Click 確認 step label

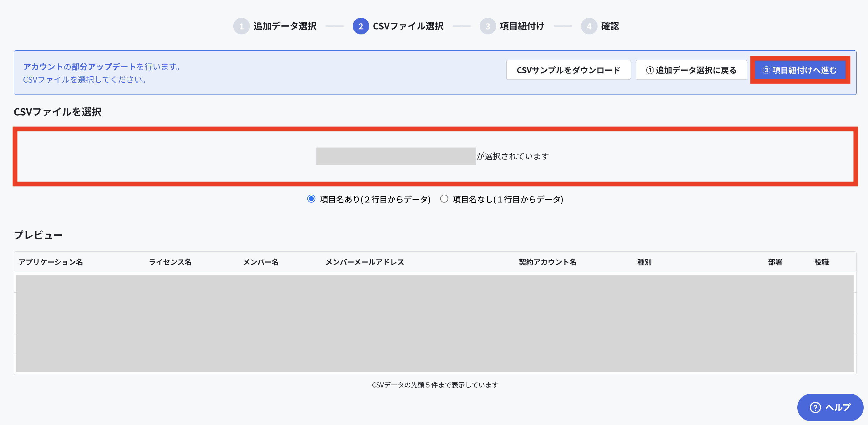pos(610,26)
